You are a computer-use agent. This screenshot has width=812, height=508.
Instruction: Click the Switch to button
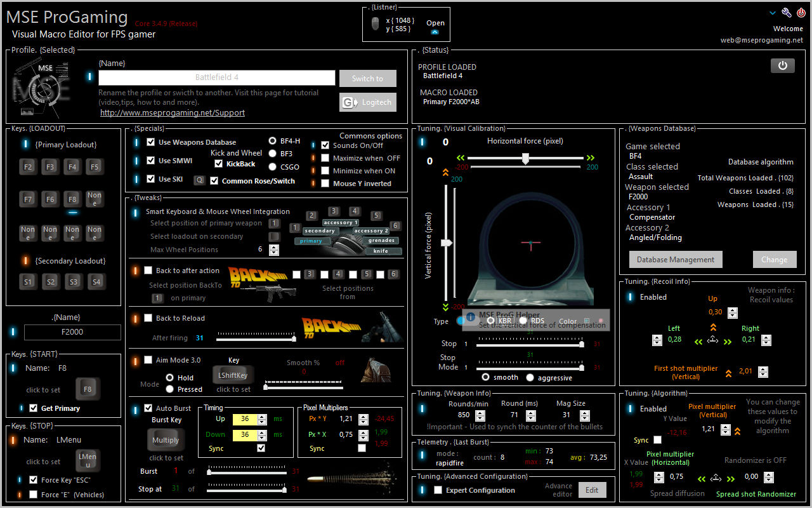tap(368, 79)
